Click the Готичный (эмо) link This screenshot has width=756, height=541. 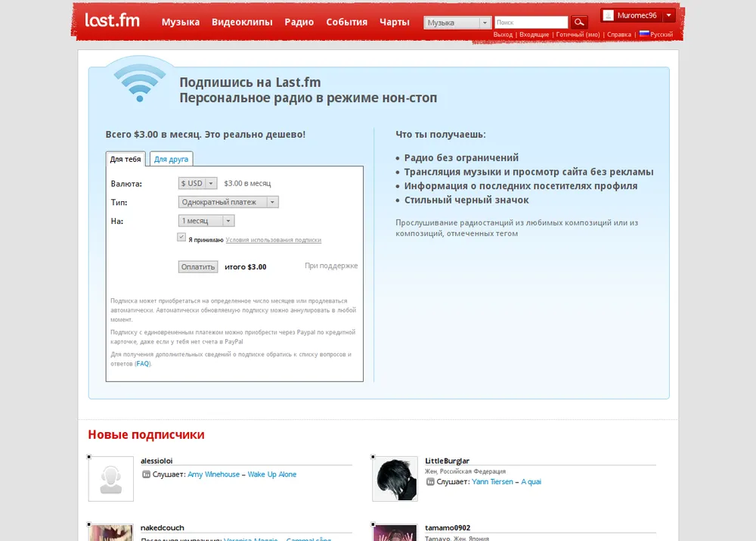click(x=578, y=35)
